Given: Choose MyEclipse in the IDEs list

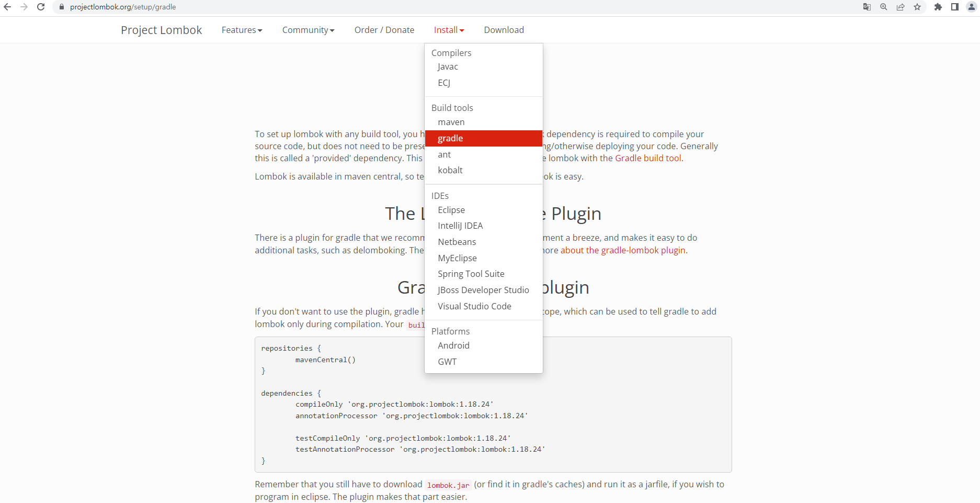Looking at the screenshot, I should pyautogui.click(x=484, y=258).
